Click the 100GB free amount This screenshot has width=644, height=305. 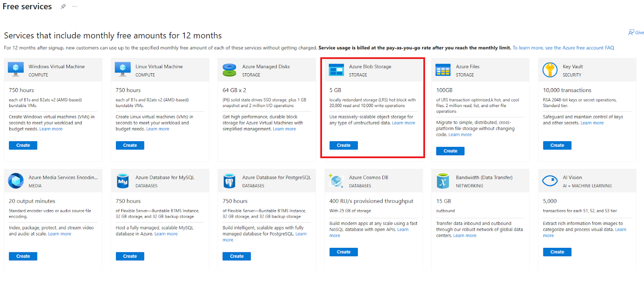point(444,90)
